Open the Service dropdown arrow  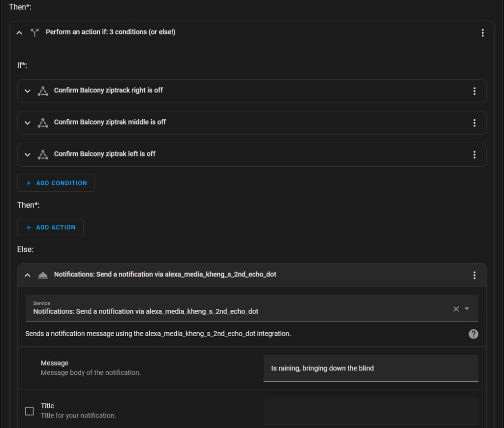pos(467,309)
